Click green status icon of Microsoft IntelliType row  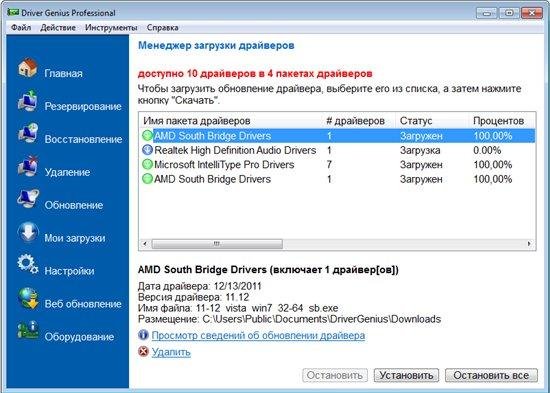coord(147,165)
